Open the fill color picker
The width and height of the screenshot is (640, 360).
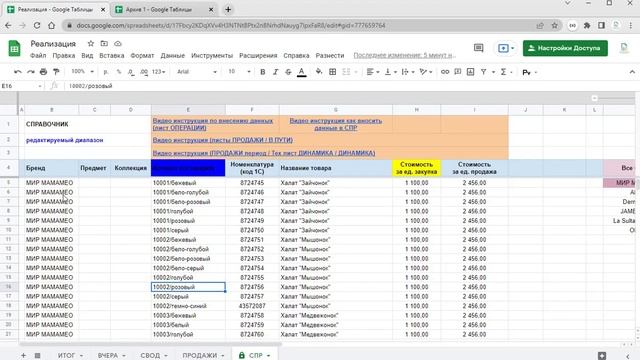click(319, 72)
